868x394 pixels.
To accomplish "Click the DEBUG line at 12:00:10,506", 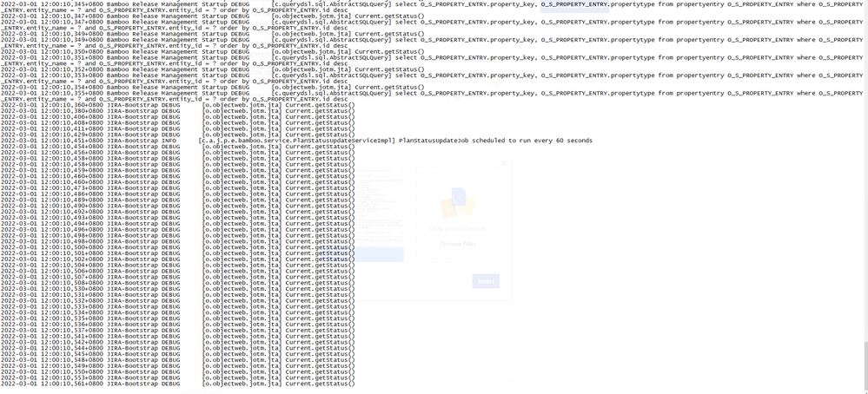I will (177, 271).
